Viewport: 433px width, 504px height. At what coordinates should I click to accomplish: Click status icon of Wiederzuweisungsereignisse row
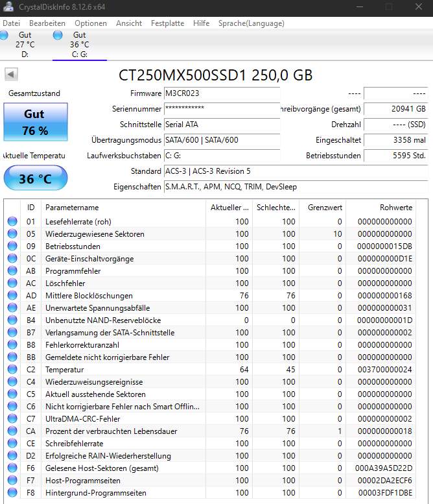pos(12,381)
